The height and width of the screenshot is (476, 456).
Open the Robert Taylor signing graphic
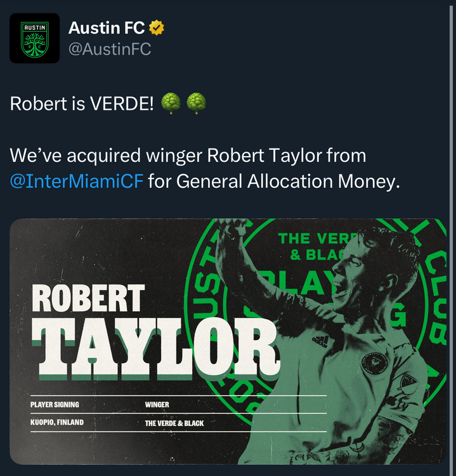point(228,341)
